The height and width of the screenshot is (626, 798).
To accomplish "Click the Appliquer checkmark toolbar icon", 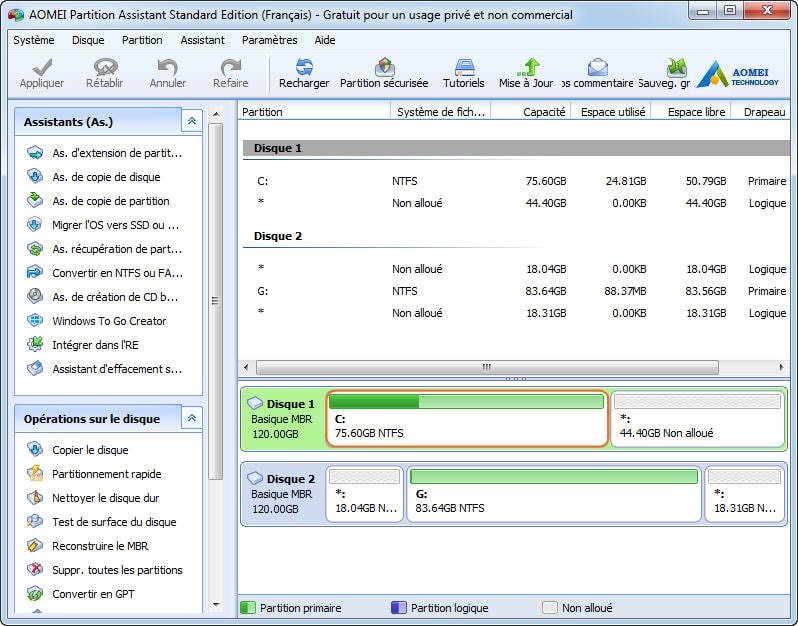I will coord(42,67).
